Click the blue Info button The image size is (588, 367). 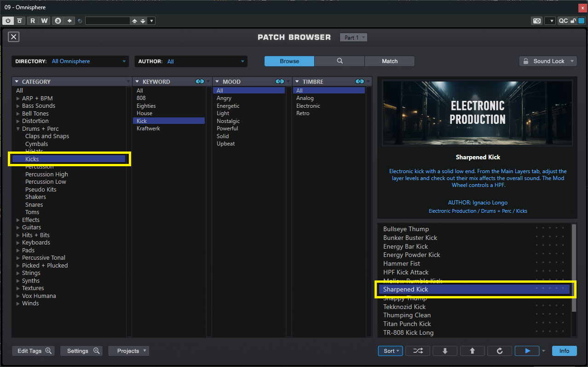pos(564,351)
